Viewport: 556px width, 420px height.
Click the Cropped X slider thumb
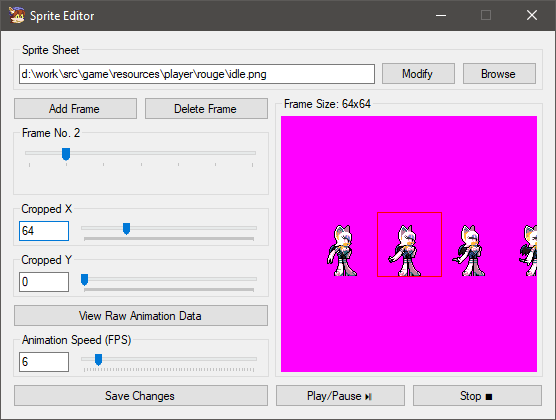coord(126,228)
